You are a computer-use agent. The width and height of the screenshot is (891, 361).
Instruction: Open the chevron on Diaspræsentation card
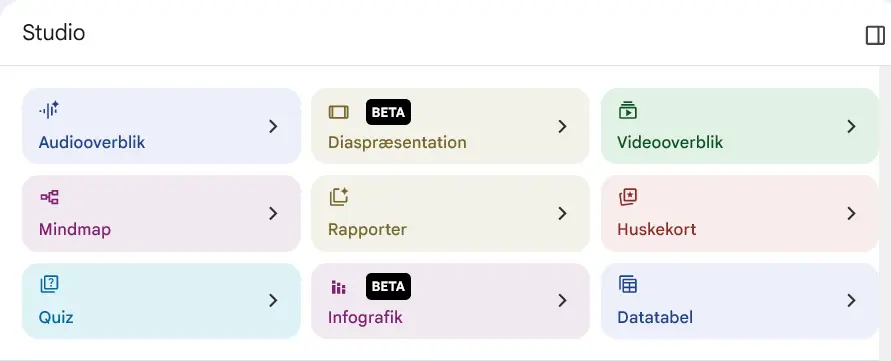(563, 126)
